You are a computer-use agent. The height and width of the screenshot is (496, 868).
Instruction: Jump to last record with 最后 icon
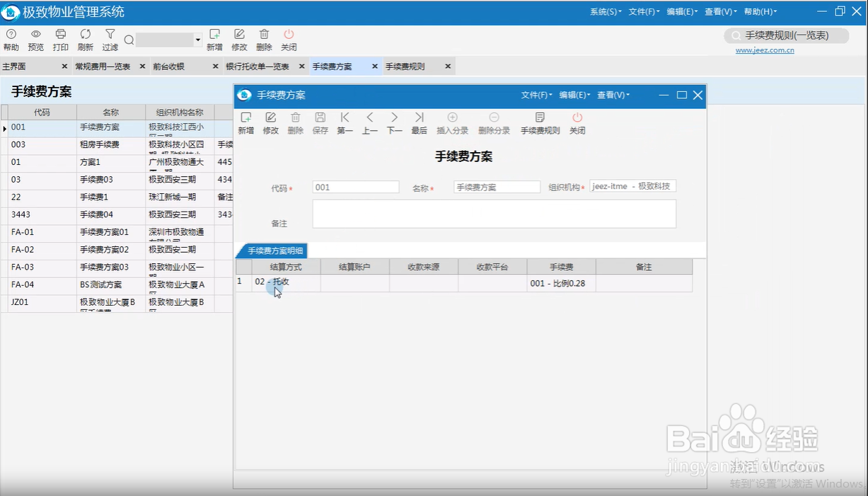click(419, 122)
